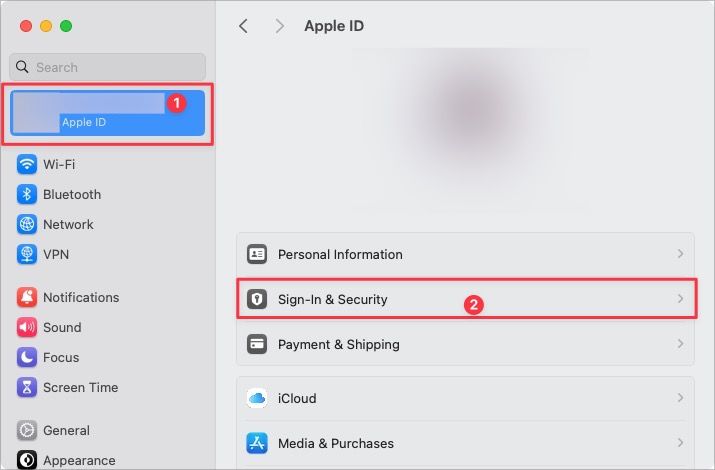Open the General gear icon
The image size is (715, 470).
tap(27, 431)
